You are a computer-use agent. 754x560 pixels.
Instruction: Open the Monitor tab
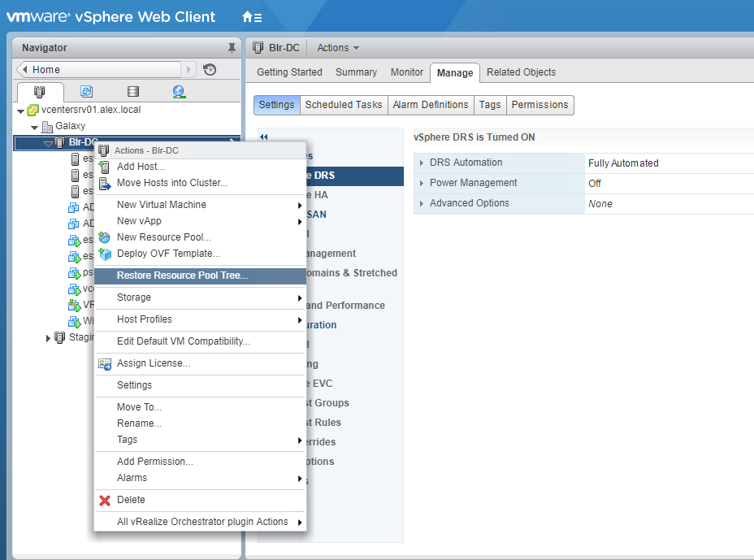(406, 72)
